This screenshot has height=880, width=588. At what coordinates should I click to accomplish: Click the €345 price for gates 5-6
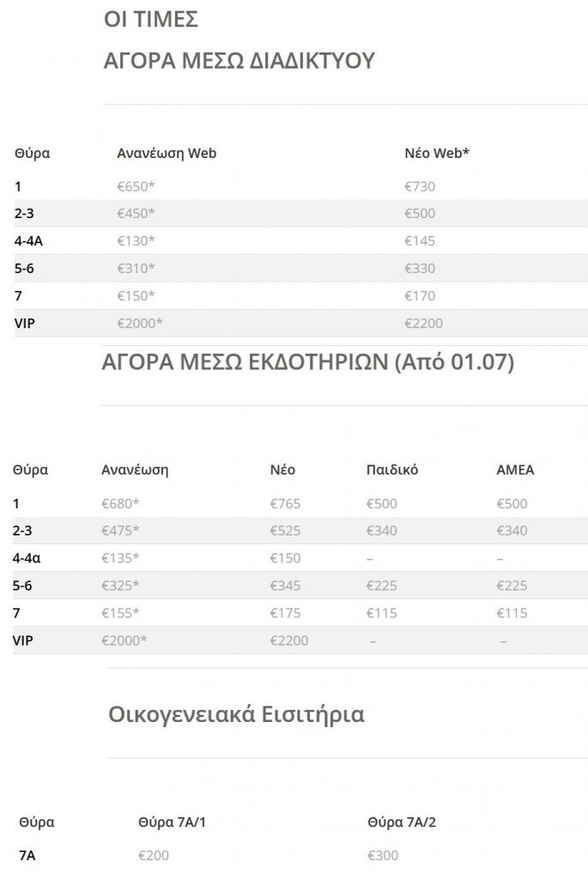click(x=286, y=586)
